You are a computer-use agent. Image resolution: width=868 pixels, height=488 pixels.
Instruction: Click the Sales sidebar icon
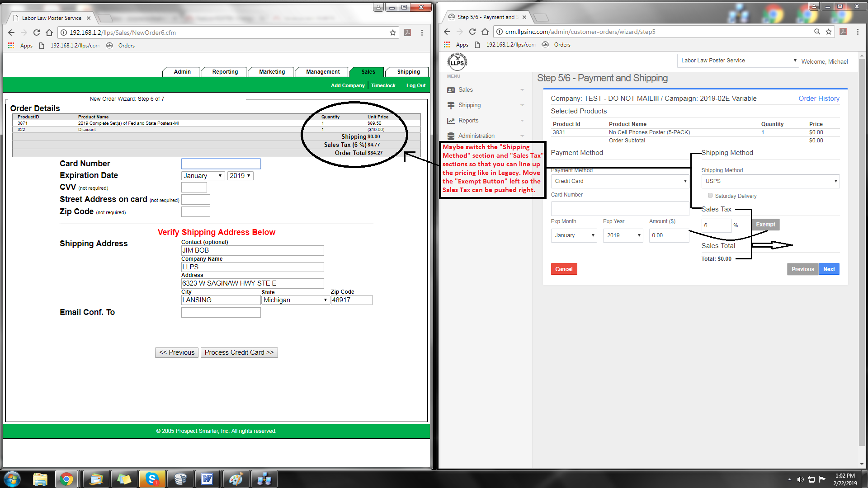451,90
